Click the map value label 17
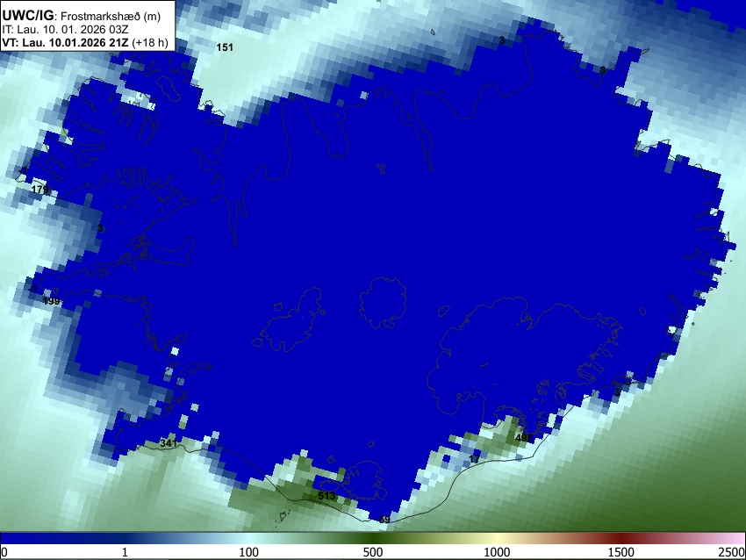This screenshot has width=746, height=560. pyautogui.click(x=474, y=459)
